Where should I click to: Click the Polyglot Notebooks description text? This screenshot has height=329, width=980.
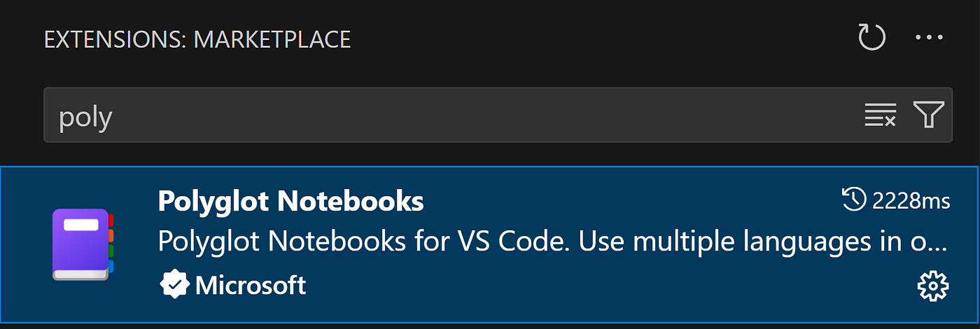pos(552,243)
